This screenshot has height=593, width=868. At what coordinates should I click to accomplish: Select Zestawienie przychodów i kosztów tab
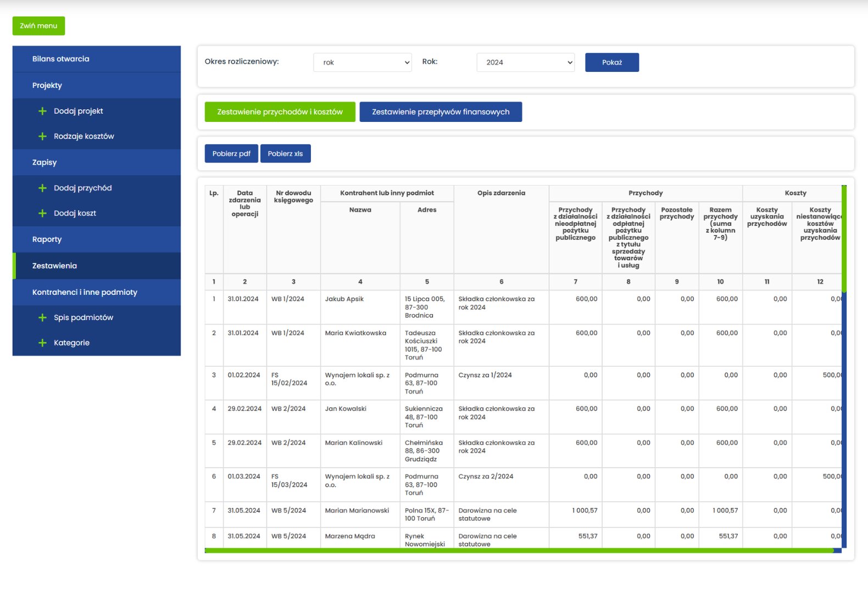click(x=280, y=112)
